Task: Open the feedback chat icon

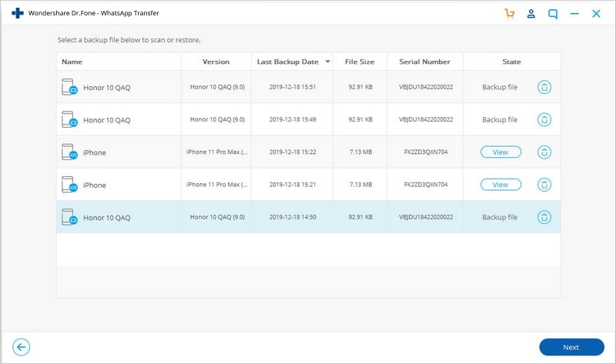Action: [x=553, y=14]
